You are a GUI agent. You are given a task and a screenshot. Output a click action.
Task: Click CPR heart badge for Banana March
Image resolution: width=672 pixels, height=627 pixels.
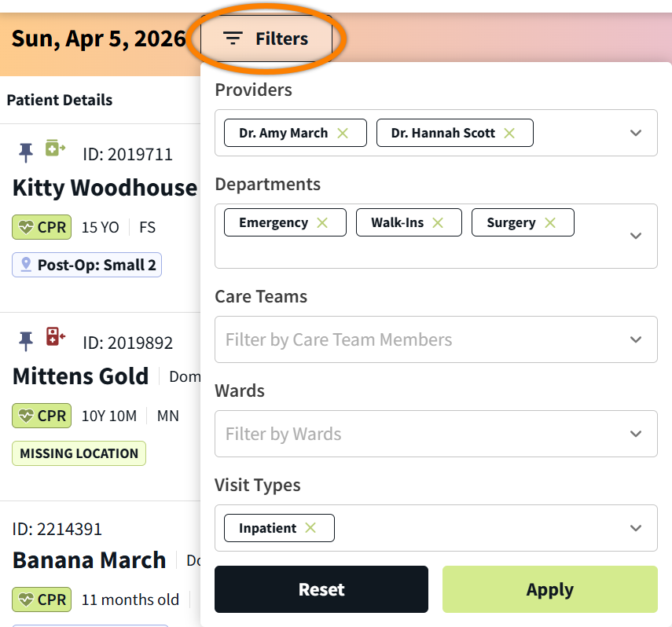click(x=42, y=599)
